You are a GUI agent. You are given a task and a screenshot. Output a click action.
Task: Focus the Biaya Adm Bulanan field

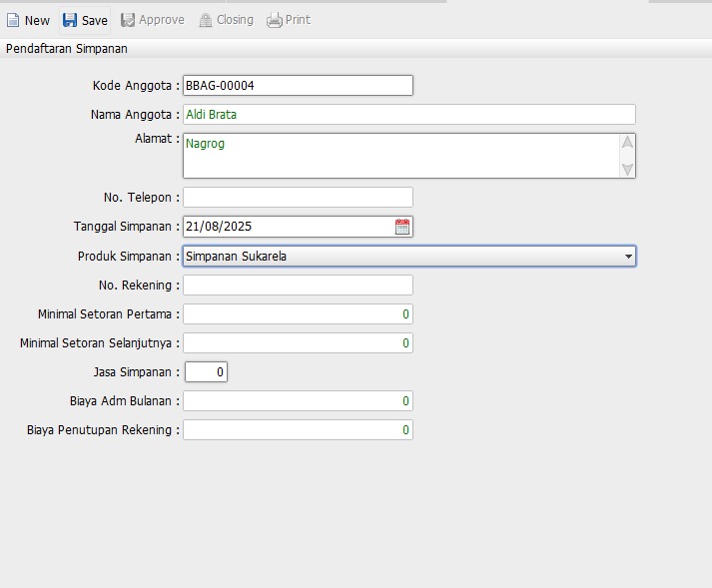(298, 401)
